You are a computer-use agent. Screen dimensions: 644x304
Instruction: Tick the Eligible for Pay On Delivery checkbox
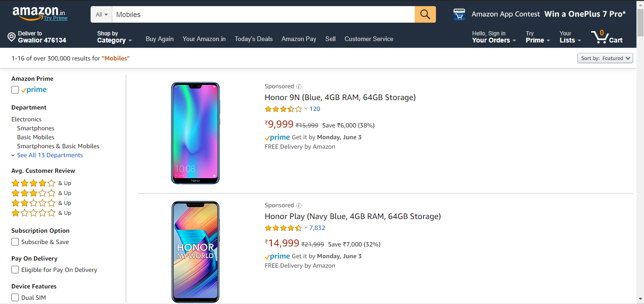point(16,270)
